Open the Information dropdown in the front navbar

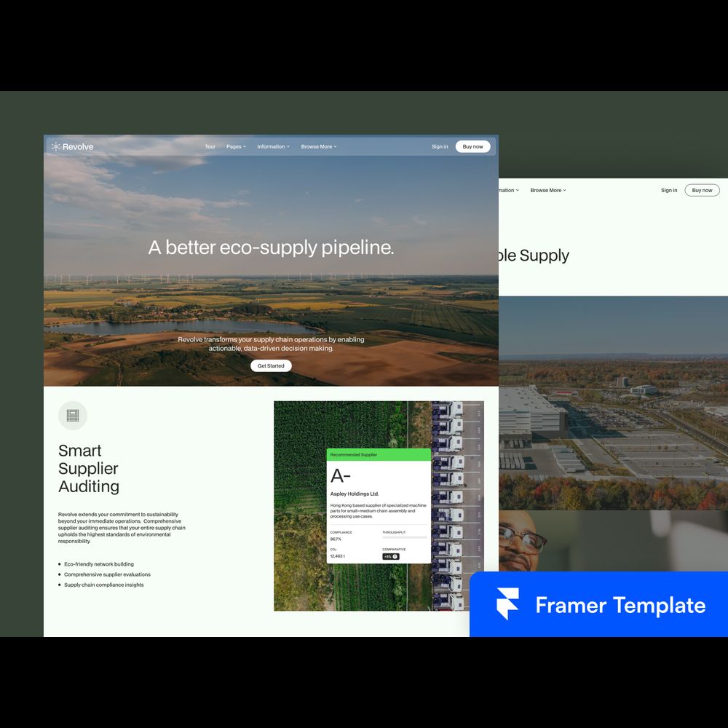(x=273, y=146)
